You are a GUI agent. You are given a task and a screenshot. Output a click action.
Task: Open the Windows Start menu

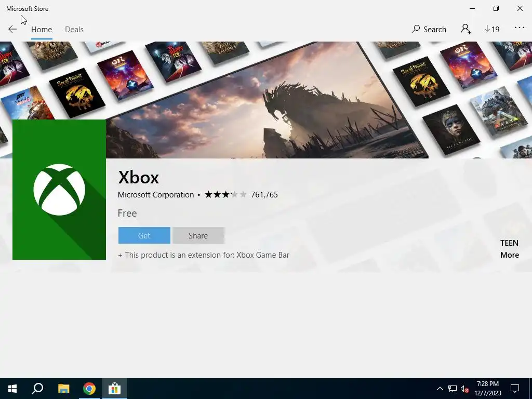pyautogui.click(x=12, y=389)
